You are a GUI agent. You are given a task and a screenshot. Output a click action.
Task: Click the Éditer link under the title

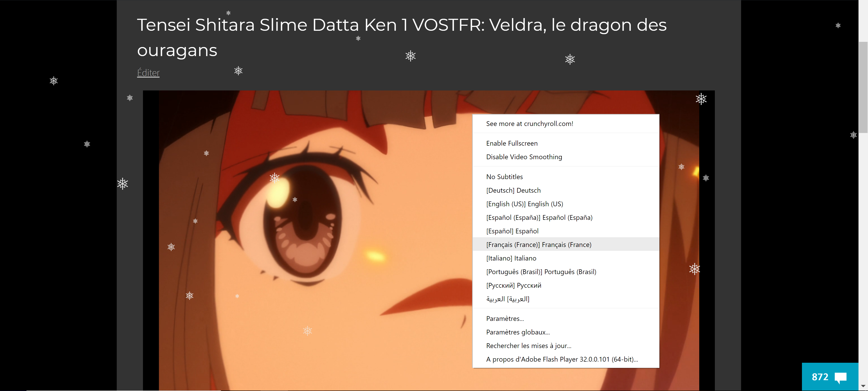(148, 73)
